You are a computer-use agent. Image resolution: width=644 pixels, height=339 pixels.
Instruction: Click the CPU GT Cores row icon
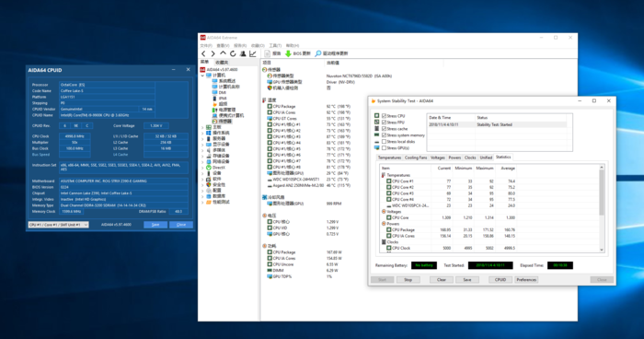click(x=270, y=118)
